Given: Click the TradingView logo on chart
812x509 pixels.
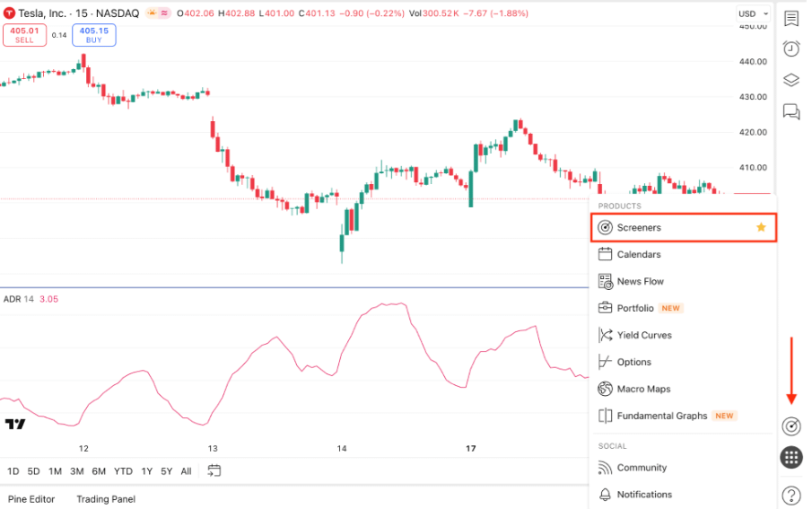Looking at the screenshot, I should click(14, 424).
